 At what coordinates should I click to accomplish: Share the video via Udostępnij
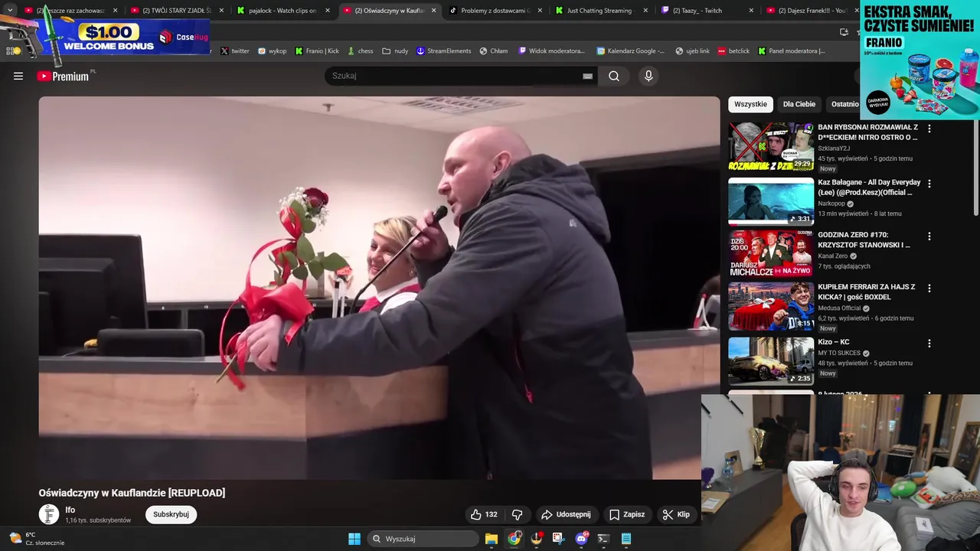566,514
